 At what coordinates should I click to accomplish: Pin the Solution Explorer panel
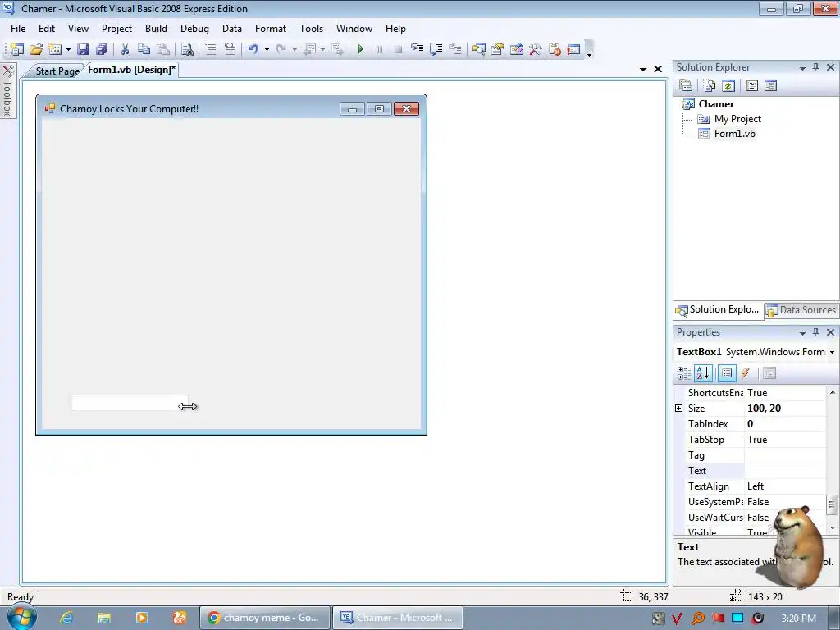coord(816,67)
